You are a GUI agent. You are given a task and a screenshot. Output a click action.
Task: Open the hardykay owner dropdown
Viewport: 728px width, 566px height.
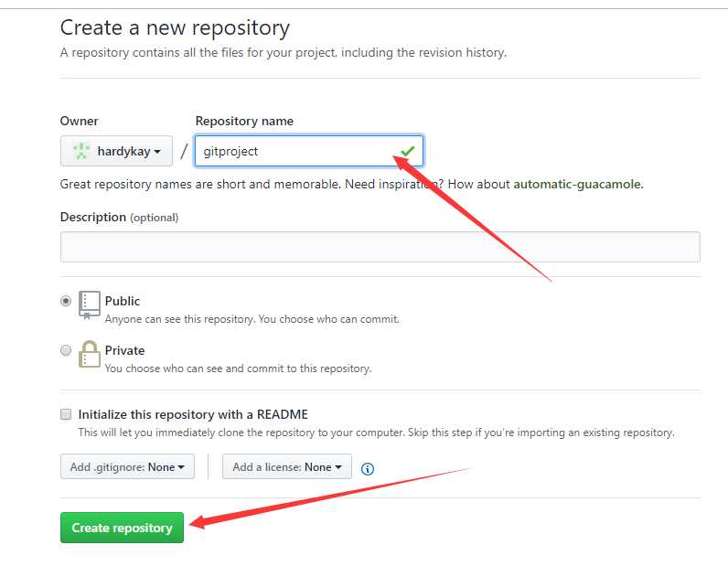pos(116,151)
